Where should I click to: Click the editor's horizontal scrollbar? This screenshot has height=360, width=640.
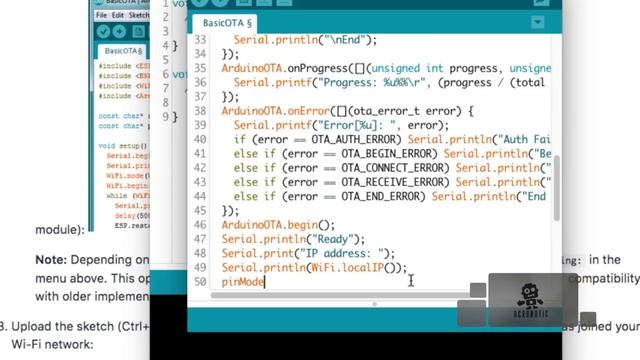click(340, 295)
